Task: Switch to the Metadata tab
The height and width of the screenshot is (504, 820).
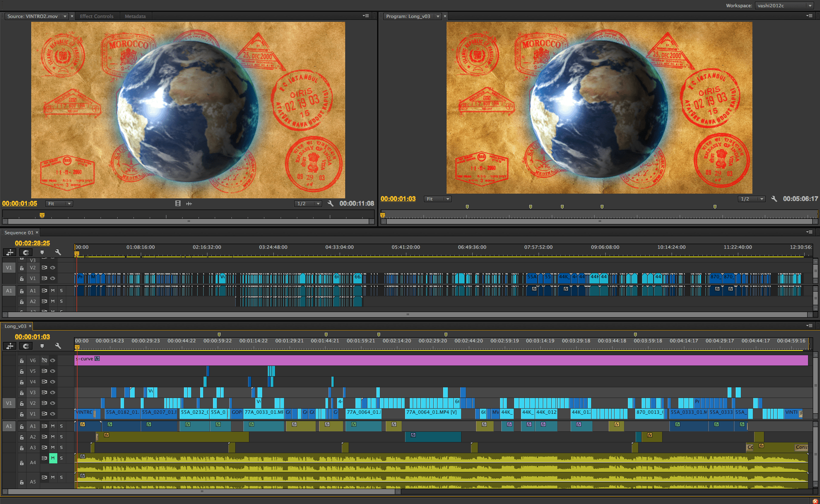Action: point(135,16)
